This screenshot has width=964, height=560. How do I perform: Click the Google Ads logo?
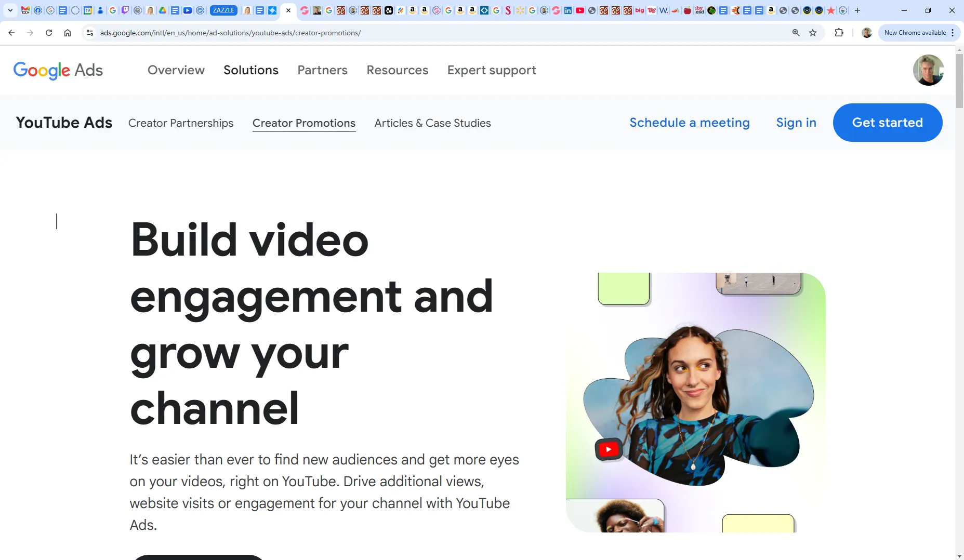(58, 70)
